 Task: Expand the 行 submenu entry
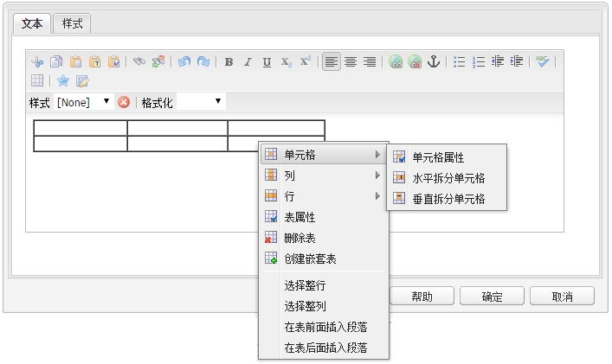point(324,196)
